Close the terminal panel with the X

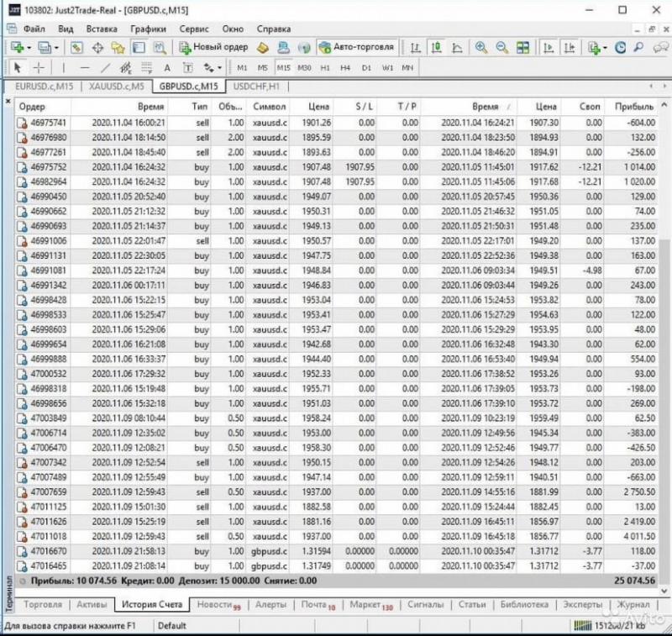tap(8, 102)
